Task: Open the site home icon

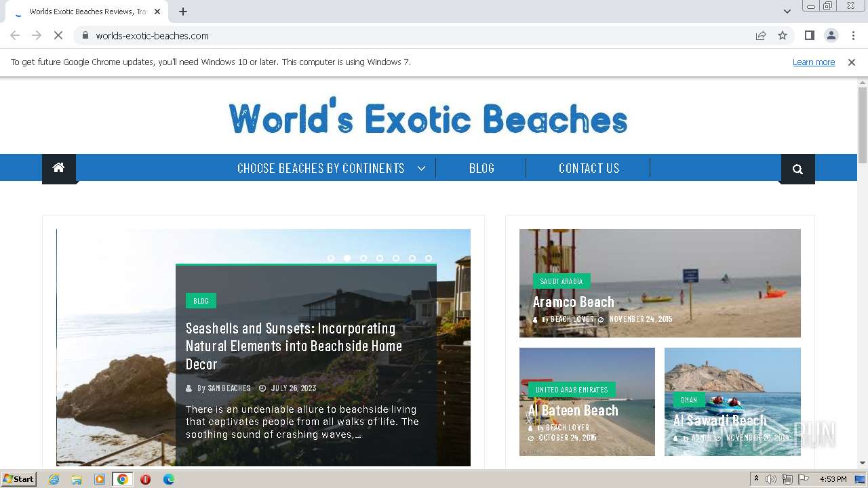Action: (59, 168)
